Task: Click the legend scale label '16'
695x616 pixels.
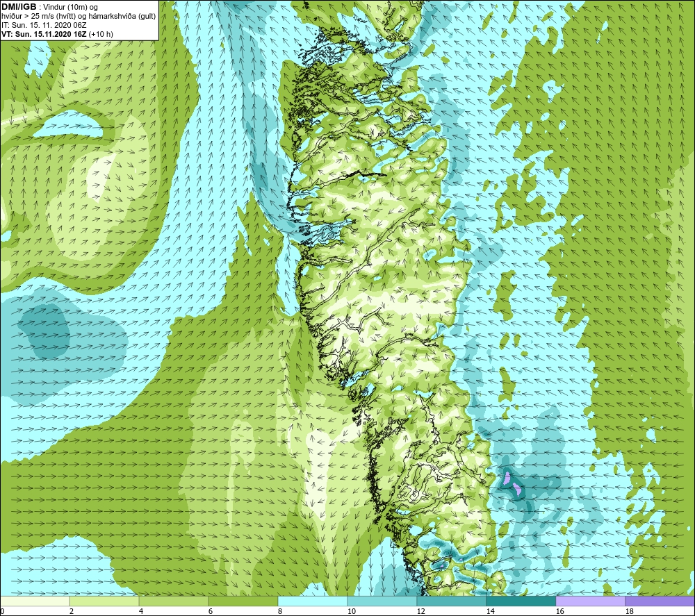Action: click(559, 612)
